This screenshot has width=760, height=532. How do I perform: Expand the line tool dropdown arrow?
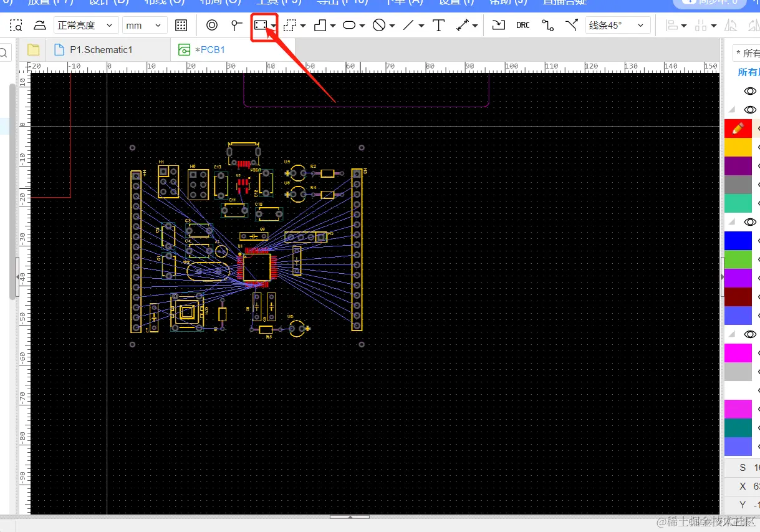421,26
